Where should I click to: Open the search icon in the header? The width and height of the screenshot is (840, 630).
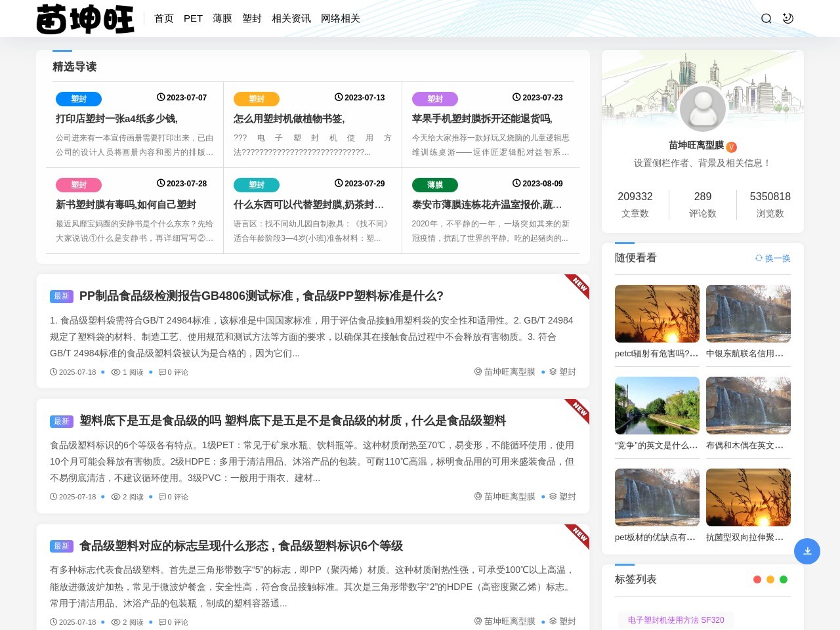766,18
